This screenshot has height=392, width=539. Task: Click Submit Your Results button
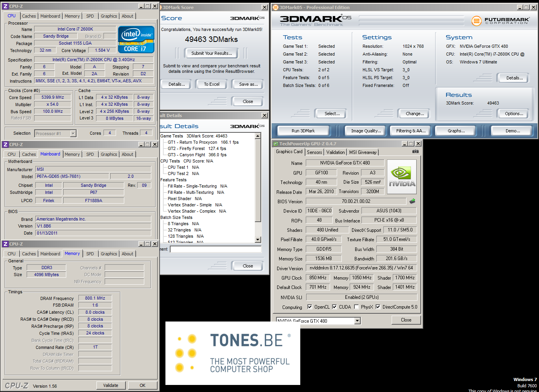click(x=212, y=53)
